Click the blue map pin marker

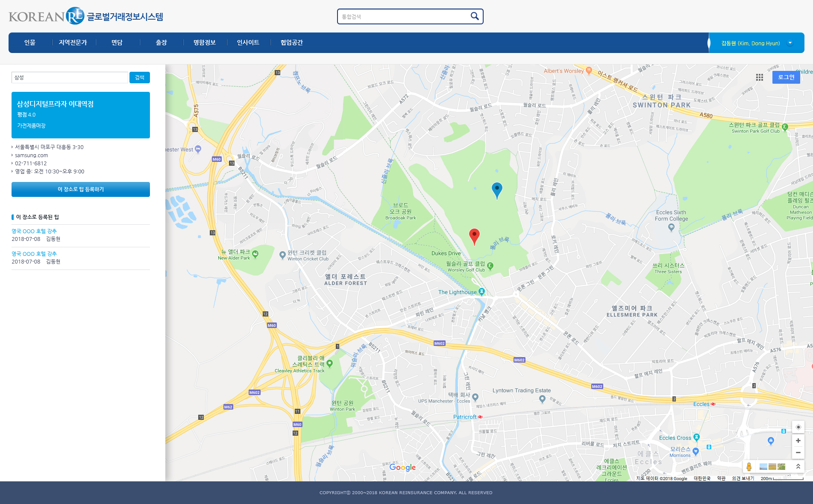tap(497, 189)
